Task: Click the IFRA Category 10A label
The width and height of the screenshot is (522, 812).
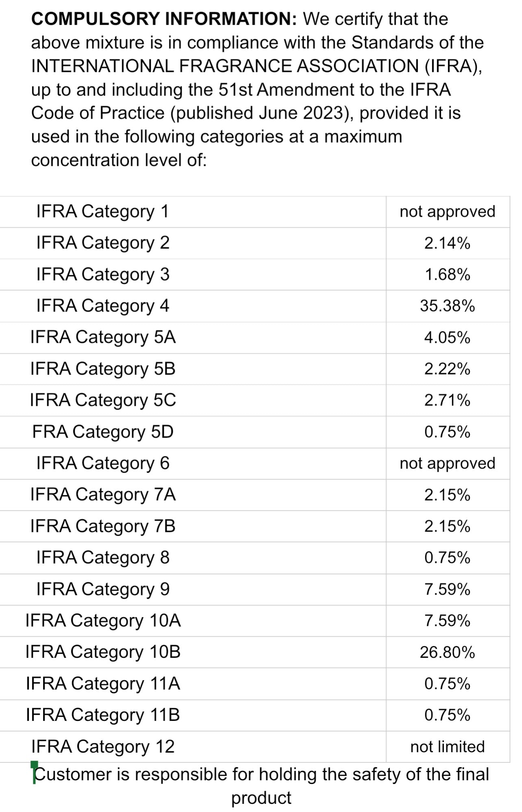Action: [103, 620]
